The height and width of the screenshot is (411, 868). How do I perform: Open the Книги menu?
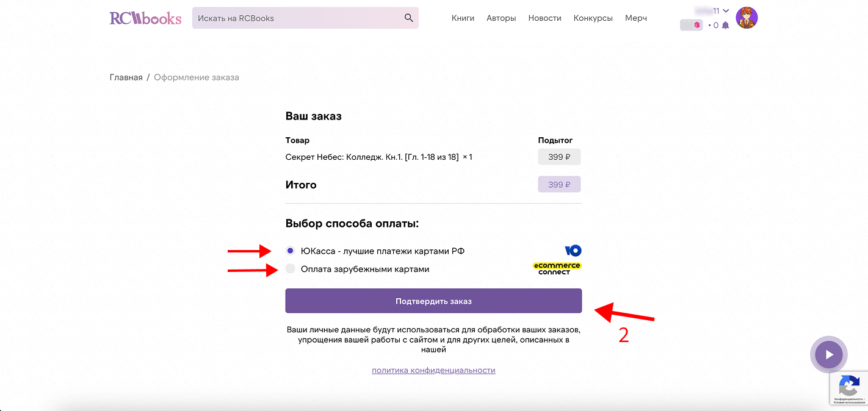[x=463, y=18]
